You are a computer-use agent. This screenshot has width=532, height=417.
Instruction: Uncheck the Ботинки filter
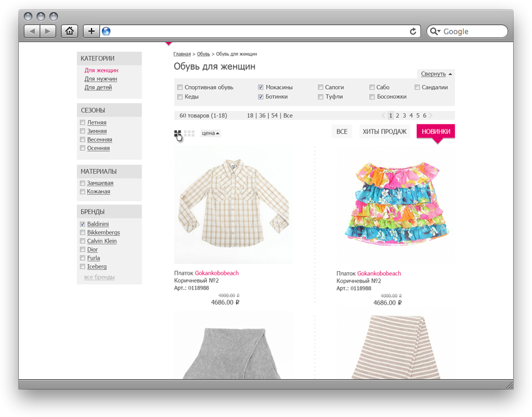pyautogui.click(x=261, y=97)
